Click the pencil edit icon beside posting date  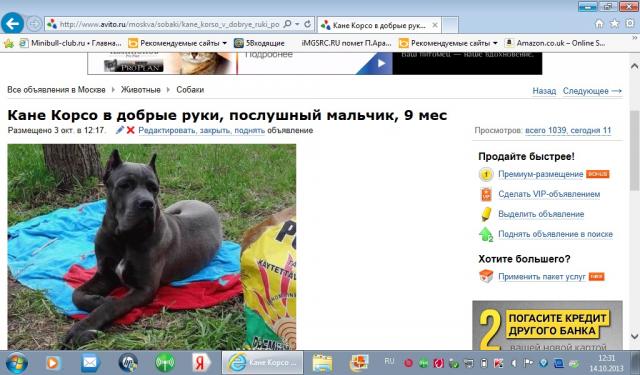point(120,130)
